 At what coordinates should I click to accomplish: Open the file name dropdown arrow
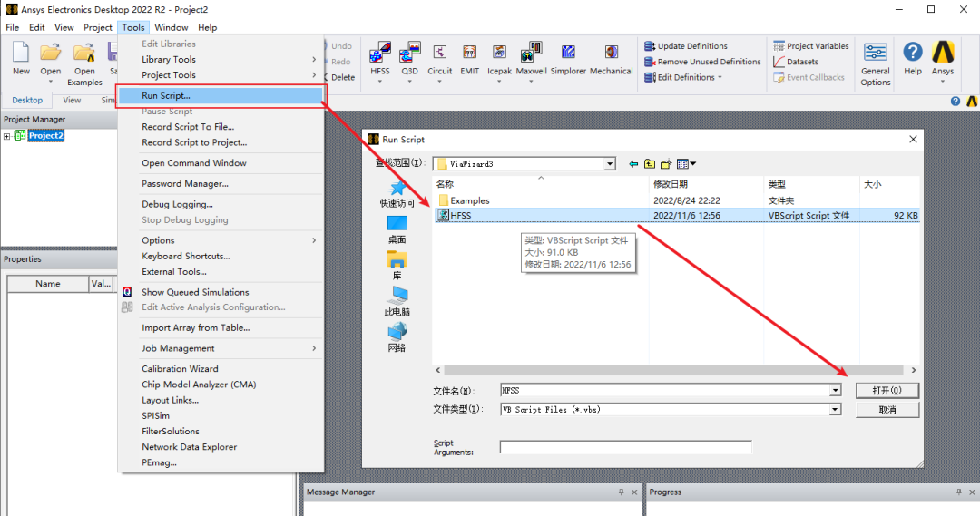click(x=835, y=391)
